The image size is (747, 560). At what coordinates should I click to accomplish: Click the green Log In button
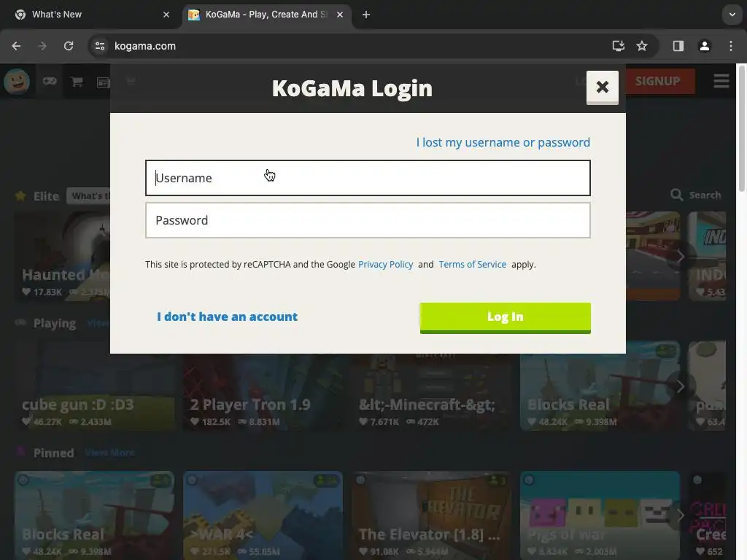(506, 318)
